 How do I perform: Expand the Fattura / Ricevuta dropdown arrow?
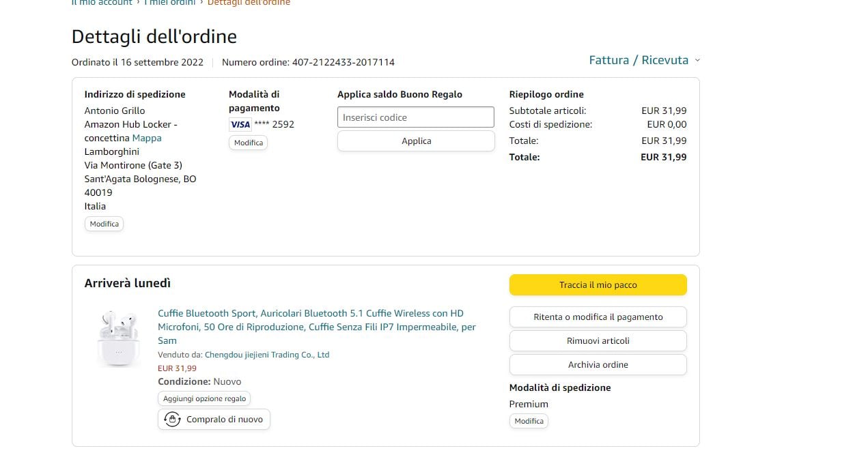tap(697, 61)
